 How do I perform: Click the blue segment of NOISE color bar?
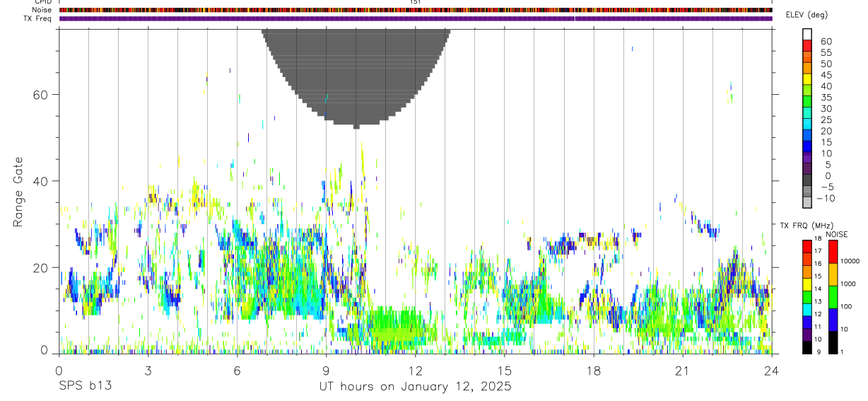click(x=833, y=320)
